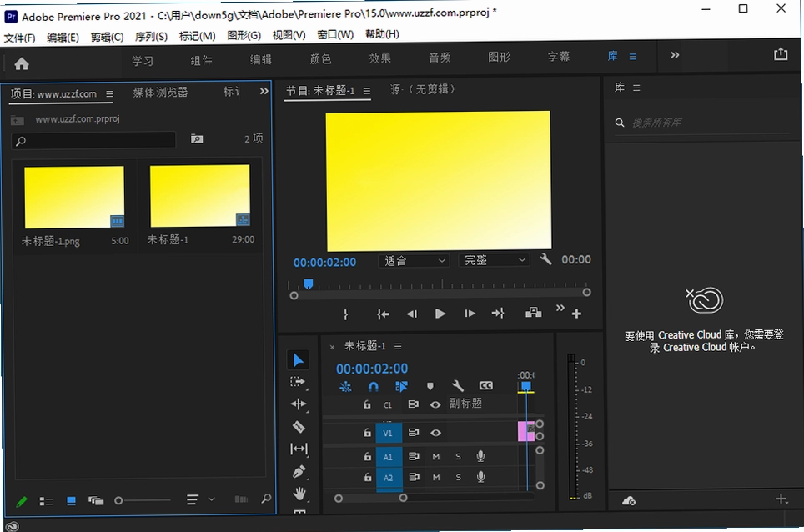Viewport: 804px width, 532px height.
Task: Step back one frame
Action: click(x=412, y=314)
